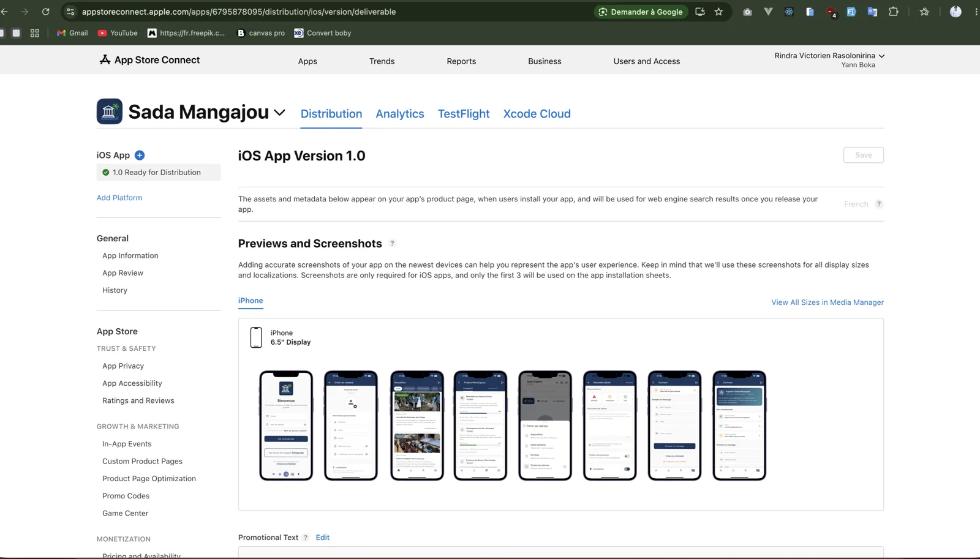Open the French language help icon
Viewport: 980px width, 559px height.
tap(879, 204)
